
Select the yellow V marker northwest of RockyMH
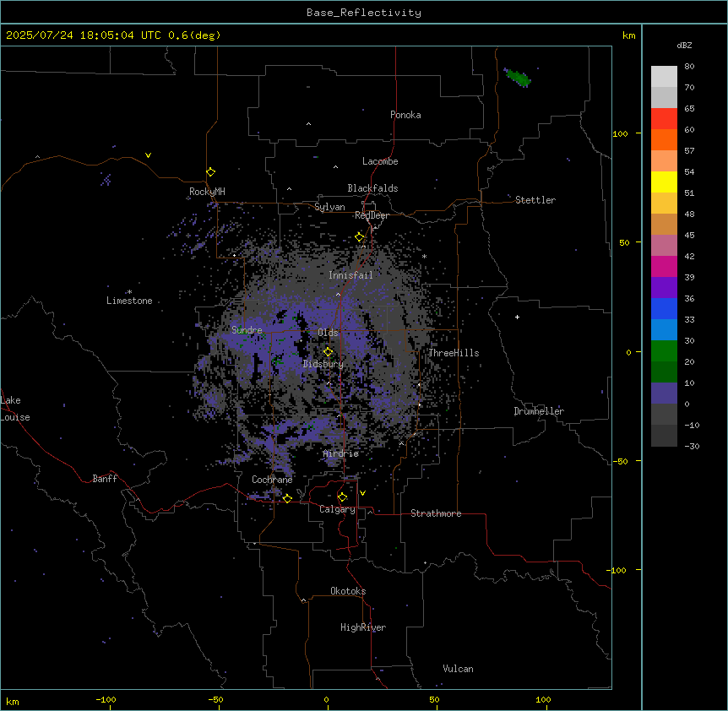point(148,155)
